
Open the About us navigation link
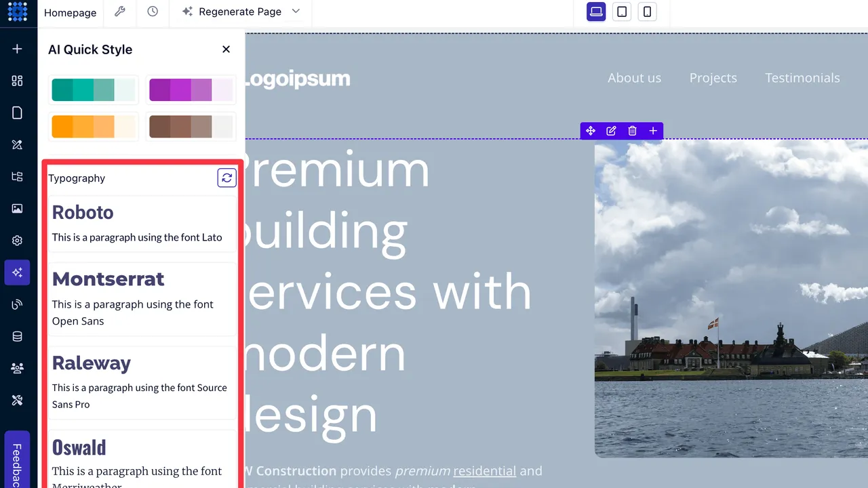click(634, 78)
